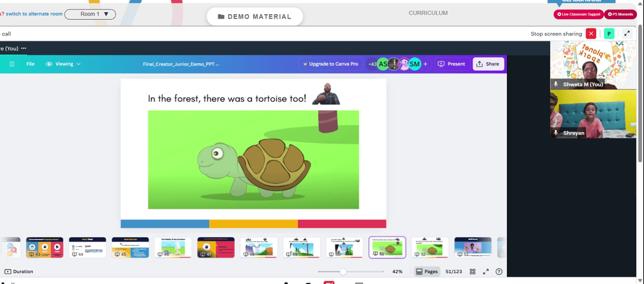Click the Share button
Image resolution: width=644 pixels, height=284 pixels.
coord(488,64)
